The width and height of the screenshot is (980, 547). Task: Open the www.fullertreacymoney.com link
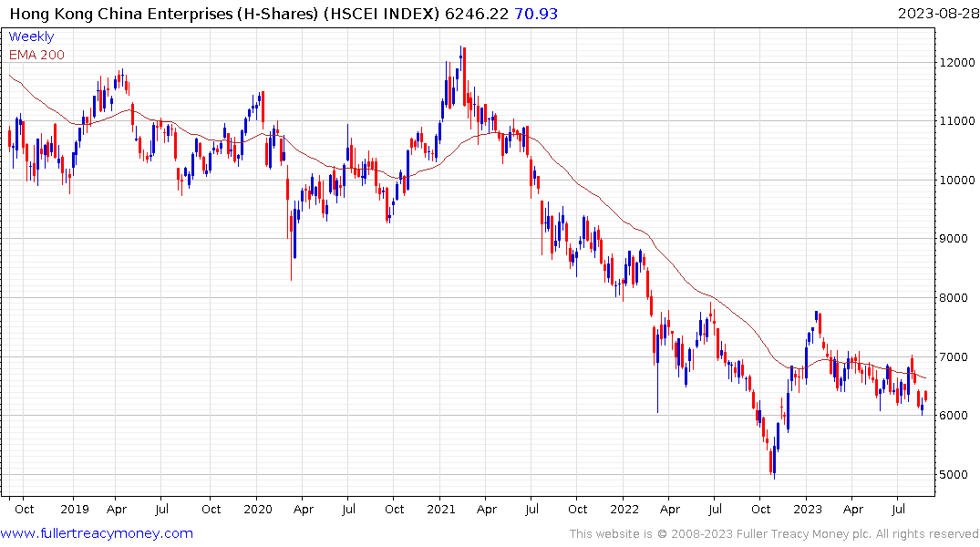coord(97,533)
